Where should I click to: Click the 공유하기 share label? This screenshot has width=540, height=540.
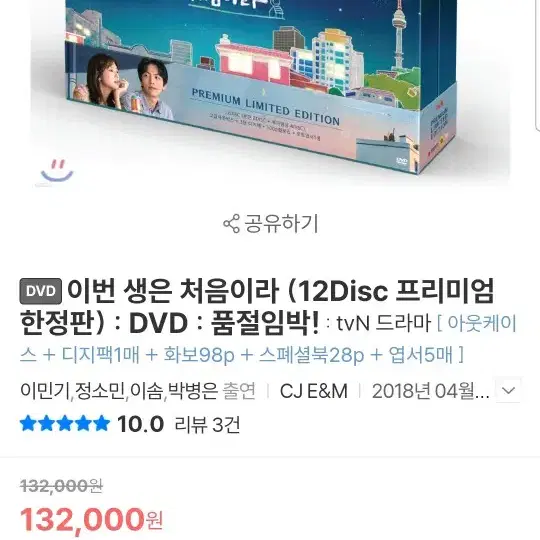281,223
